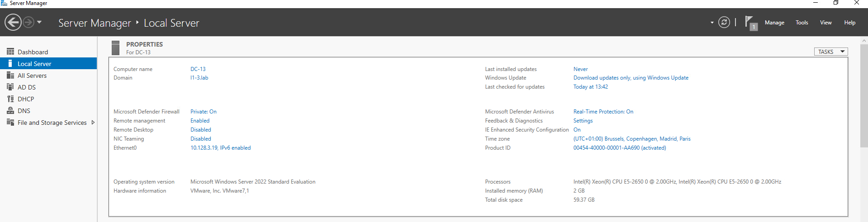Open the navigation history dropdown arrow

[x=39, y=22]
